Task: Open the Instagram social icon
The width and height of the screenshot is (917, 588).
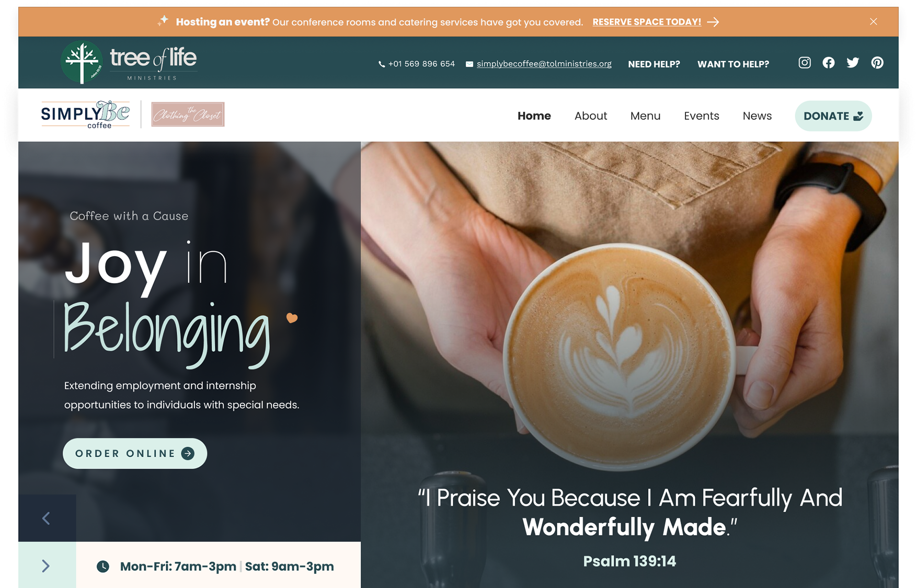Action: (x=804, y=63)
